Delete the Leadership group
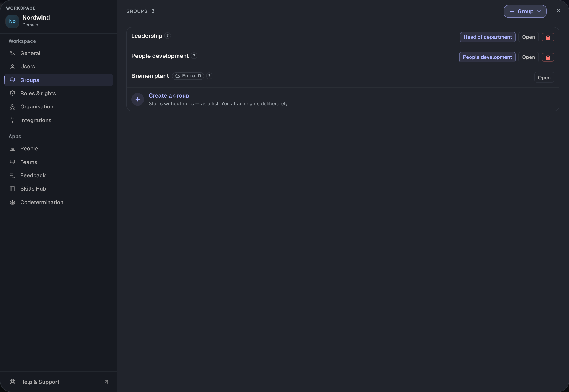The width and height of the screenshot is (569, 392). [548, 37]
